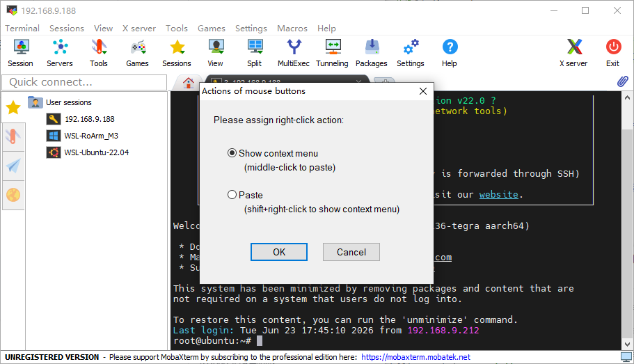Screen dimensions: 634x364
Task: Open the Help question-mark toolbar icon
Action: 450,53
